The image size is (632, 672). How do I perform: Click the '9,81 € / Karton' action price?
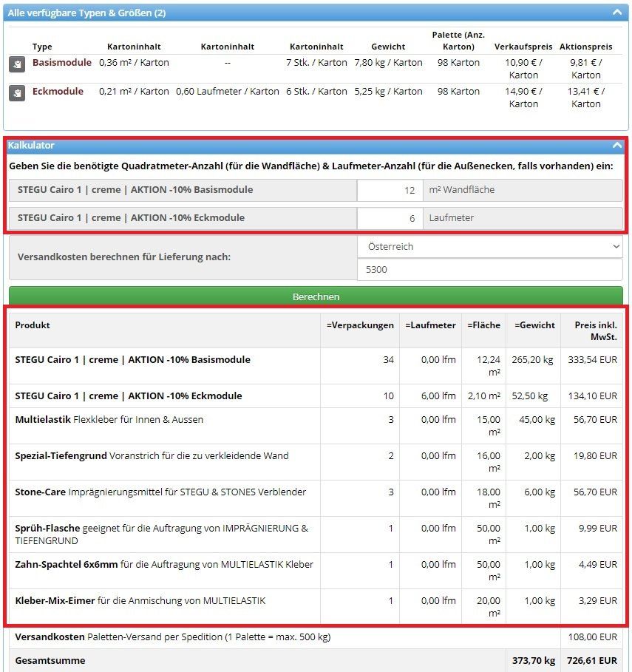pyautogui.click(x=585, y=69)
